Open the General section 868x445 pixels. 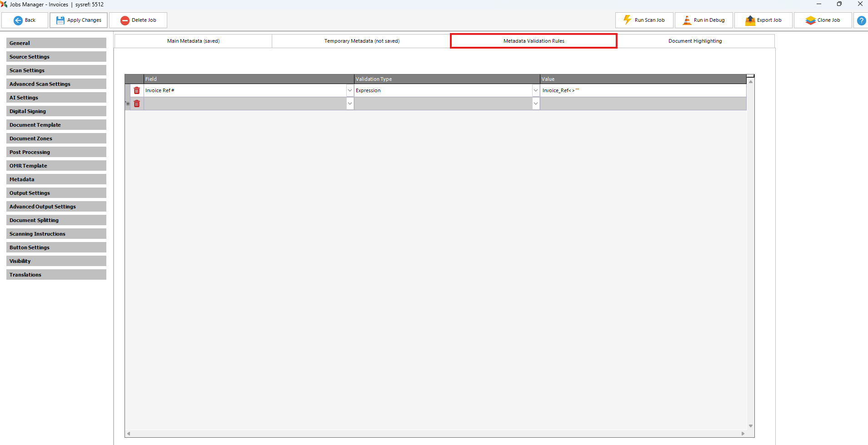click(x=56, y=43)
